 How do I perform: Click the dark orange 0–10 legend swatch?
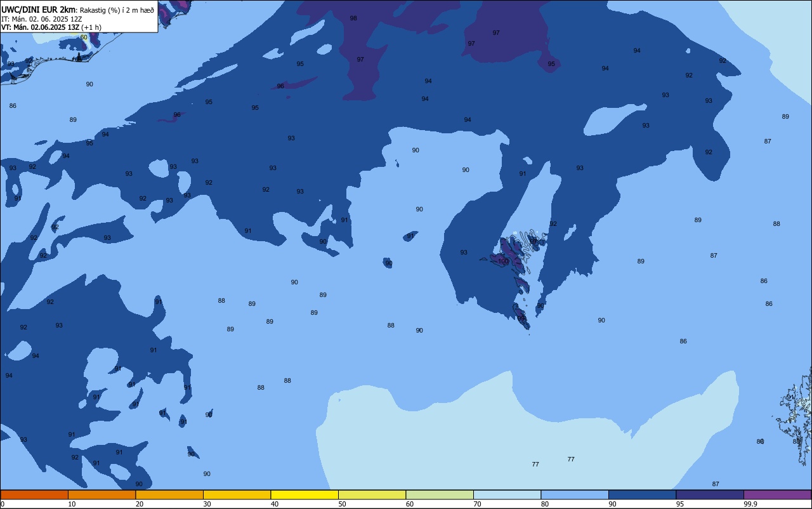click(34, 494)
